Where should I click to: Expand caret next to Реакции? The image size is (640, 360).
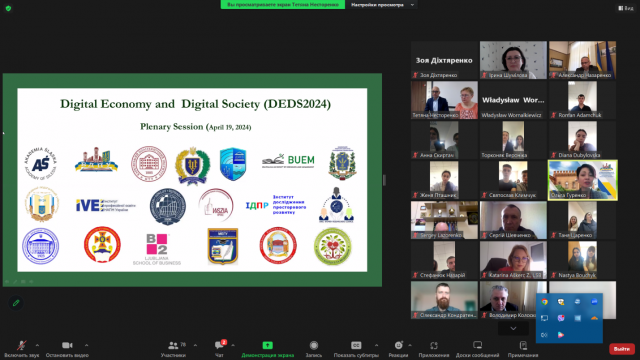410,345
